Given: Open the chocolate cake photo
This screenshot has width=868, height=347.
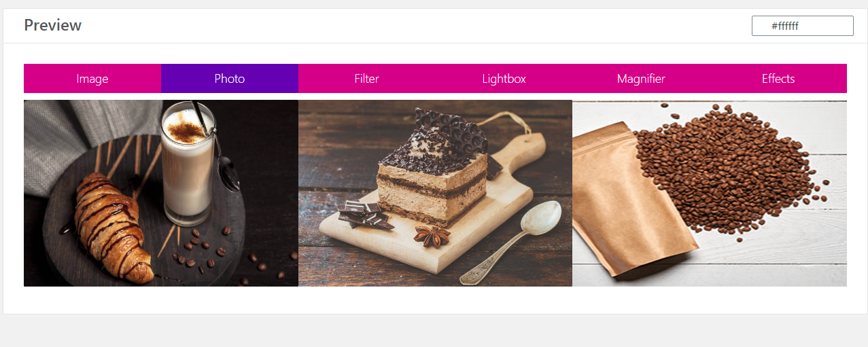Looking at the screenshot, I should tap(435, 194).
